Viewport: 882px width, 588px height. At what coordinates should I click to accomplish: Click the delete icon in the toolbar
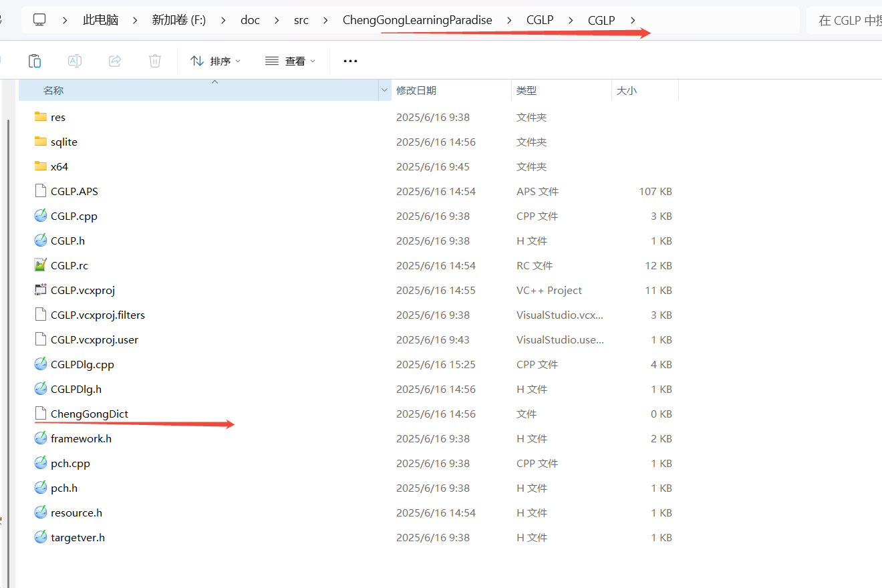click(x=154, y=61)
